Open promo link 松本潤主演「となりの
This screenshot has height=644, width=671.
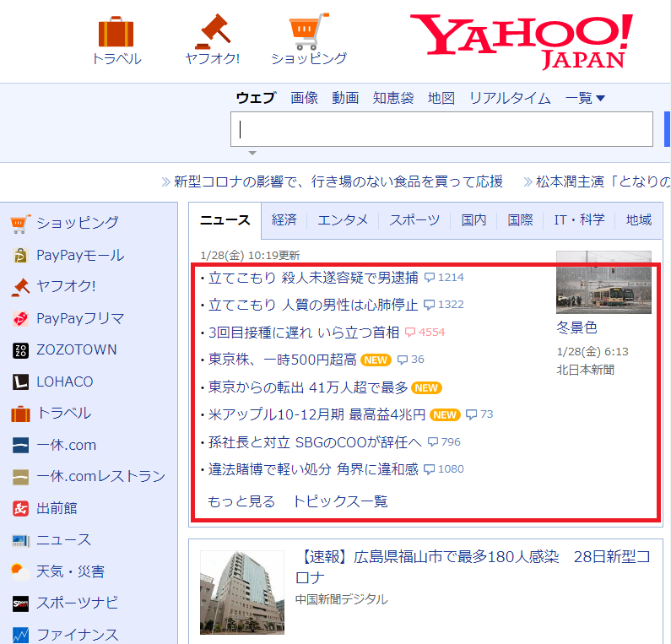(603, 181)
